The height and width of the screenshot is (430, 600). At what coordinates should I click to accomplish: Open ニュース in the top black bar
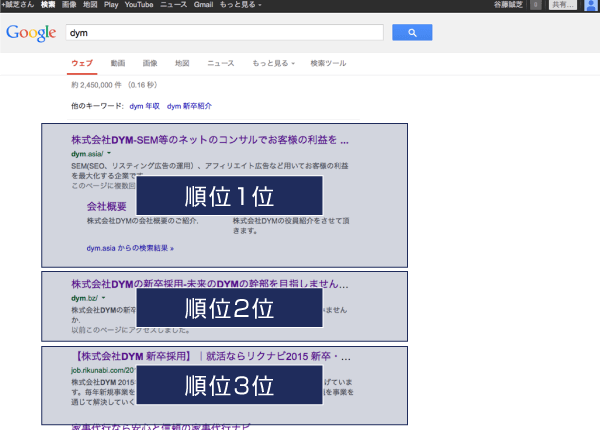click(x=173, y=5)
